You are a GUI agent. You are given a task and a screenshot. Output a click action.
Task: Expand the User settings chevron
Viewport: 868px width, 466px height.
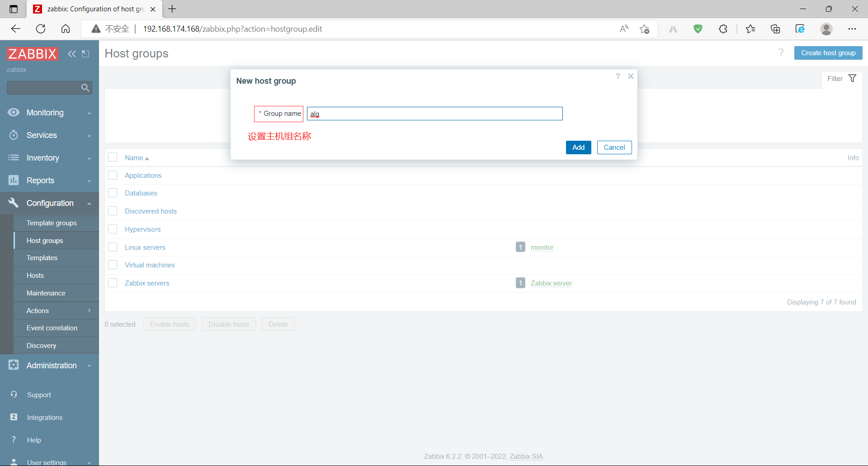(x=89, y=462)
